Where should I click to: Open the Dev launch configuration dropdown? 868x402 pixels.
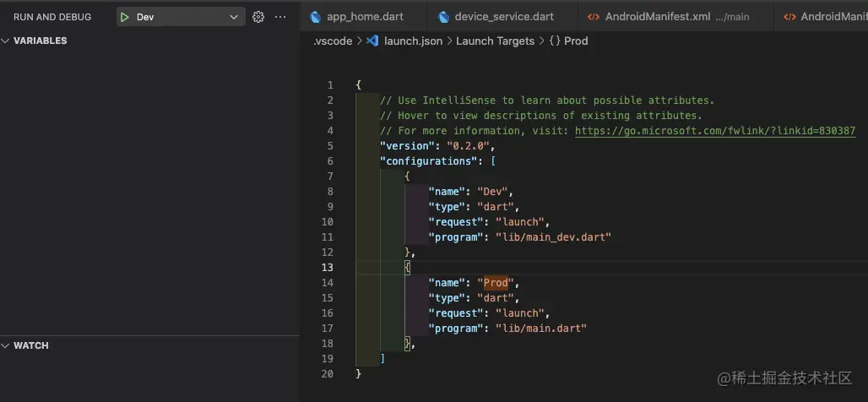181,17
